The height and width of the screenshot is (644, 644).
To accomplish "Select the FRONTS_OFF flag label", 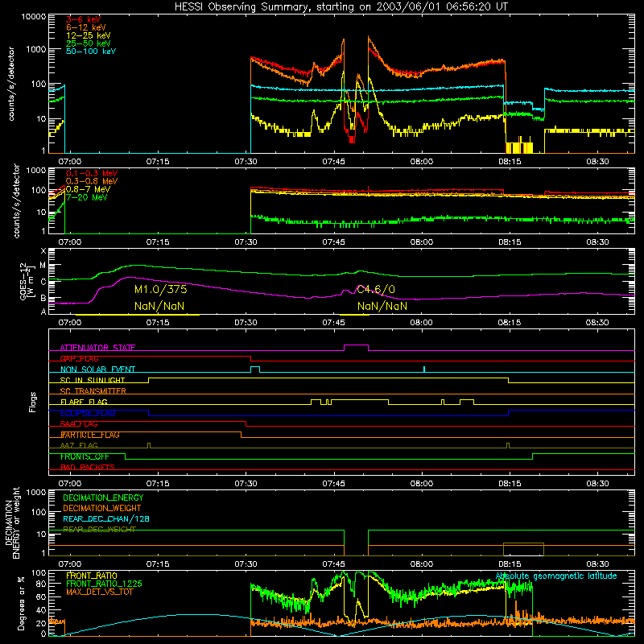I will [x=85, y=456].
